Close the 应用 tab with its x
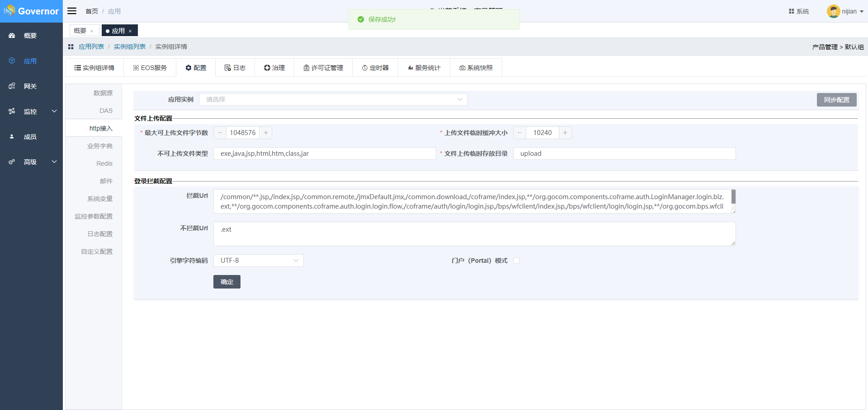The height and width of the screenshot is (410, 868). point(130,31)
